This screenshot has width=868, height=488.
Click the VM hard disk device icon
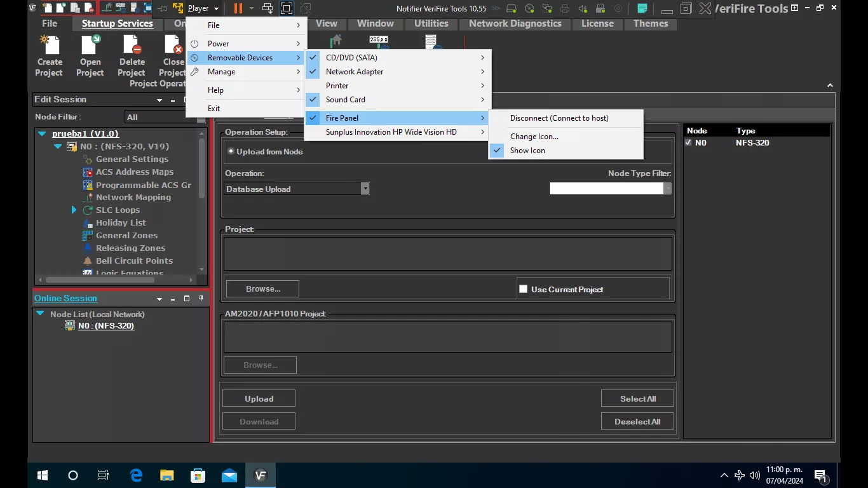tap(512, 9)
